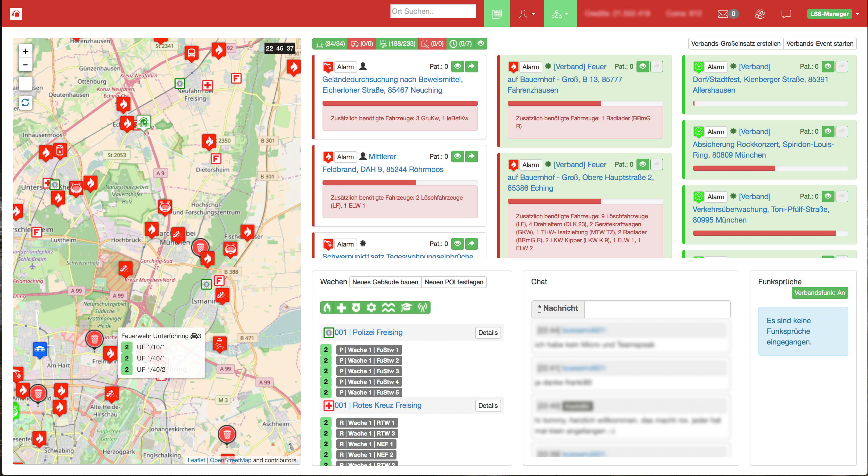
Task: Click the envelope messages icon
Action: pyautogui.click(x=723, y=14)
